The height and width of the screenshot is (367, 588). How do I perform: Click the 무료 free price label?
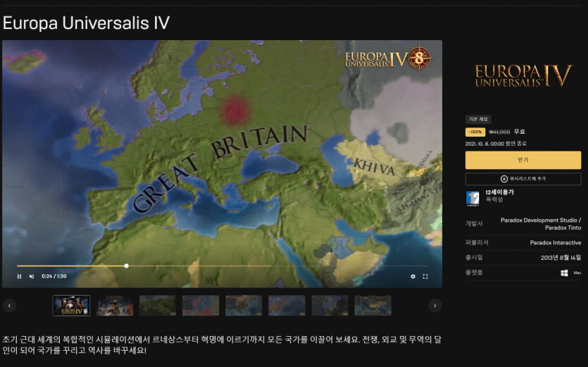coord(520,132)
